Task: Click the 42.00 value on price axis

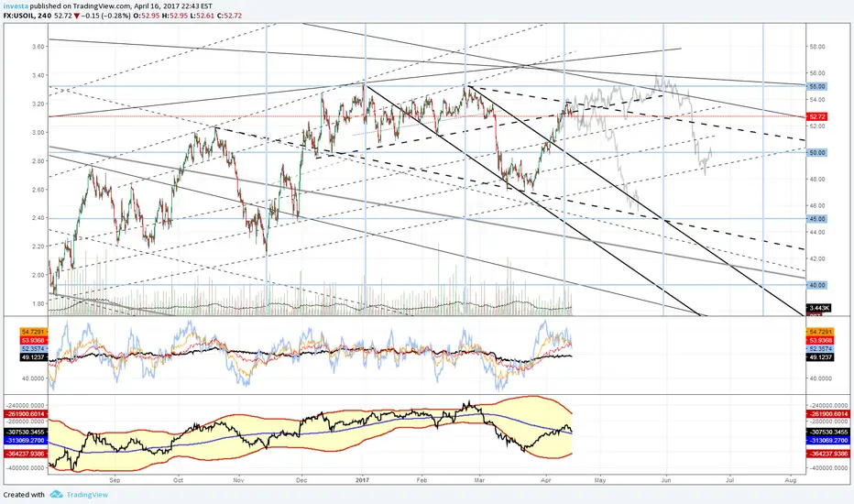Action: [817, 258]
